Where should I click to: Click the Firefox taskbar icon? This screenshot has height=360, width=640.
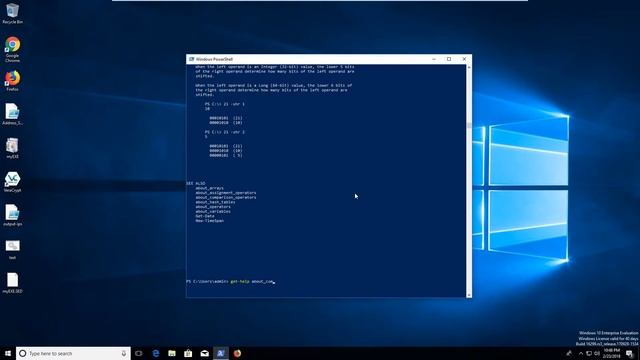pyautogui.click(x=237, y=353)
